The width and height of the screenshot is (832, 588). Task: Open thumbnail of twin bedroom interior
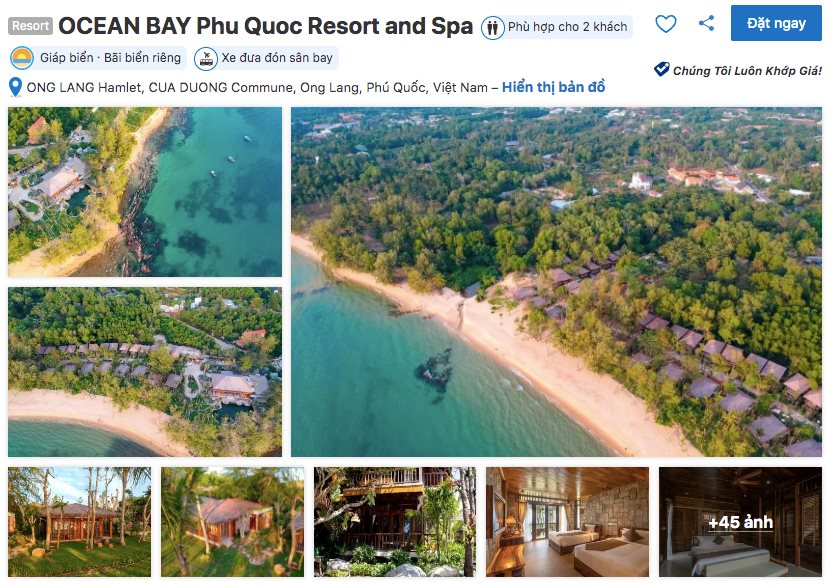pos(567,522)
